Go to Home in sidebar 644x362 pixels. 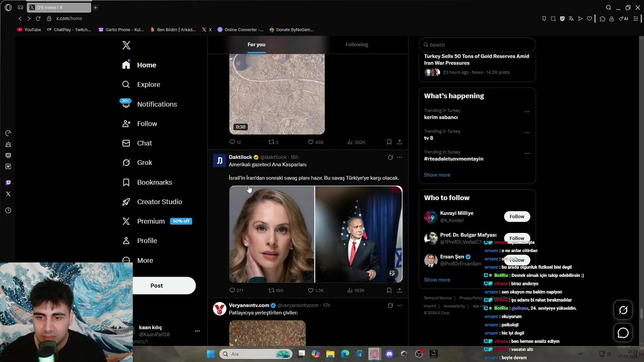[139, 65]
